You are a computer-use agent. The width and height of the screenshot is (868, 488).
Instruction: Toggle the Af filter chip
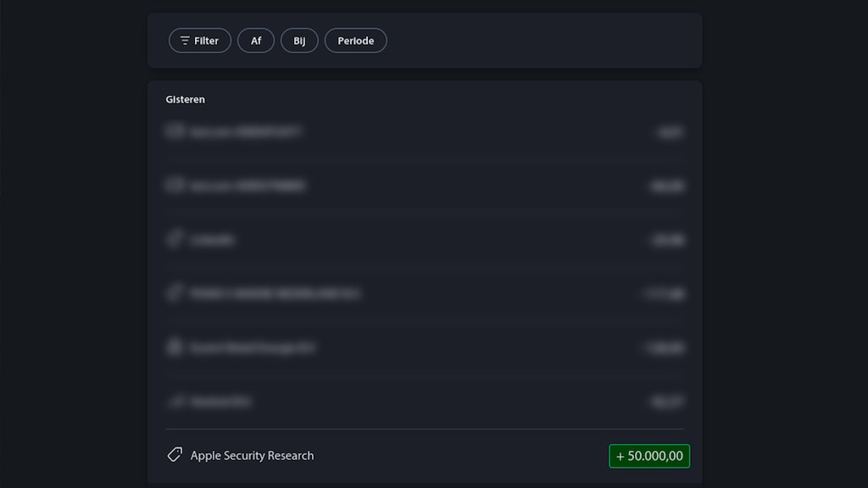256,41
